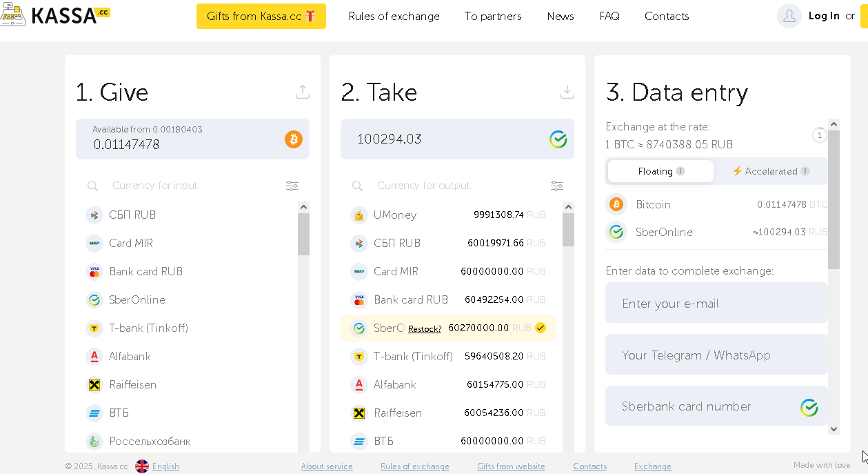Click Gifts from Kassa.cc button
Screen dimensions: 868x474
tap(261, 16)
